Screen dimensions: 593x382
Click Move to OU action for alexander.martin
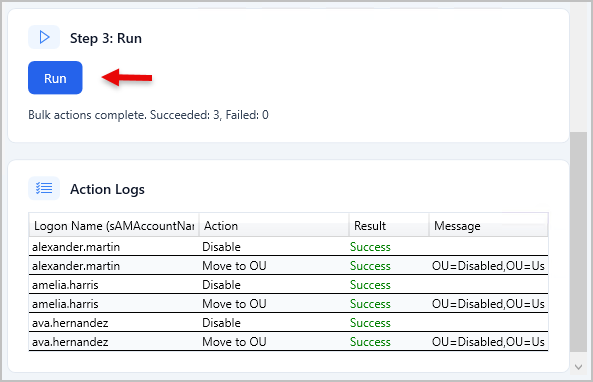234,266
